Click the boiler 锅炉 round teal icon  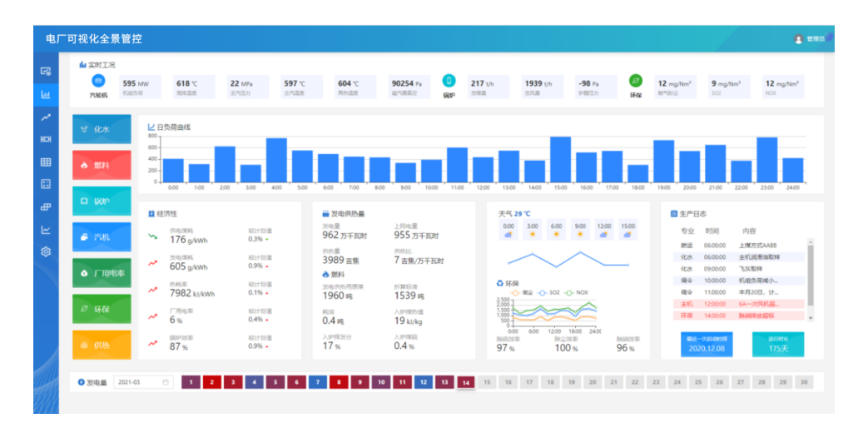tap(449, 81)
